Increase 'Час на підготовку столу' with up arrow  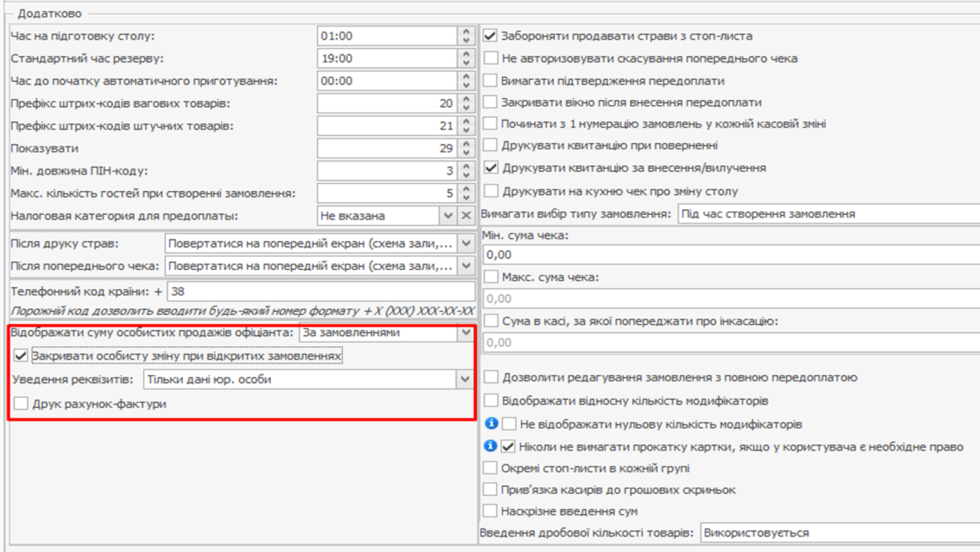pyautogui.click(x=466, y=32)
